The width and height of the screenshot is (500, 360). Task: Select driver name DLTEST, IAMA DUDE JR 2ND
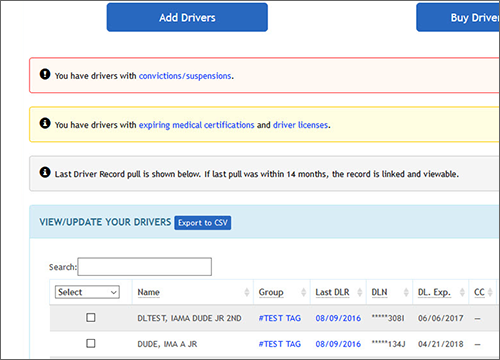[x=189, y=318]
